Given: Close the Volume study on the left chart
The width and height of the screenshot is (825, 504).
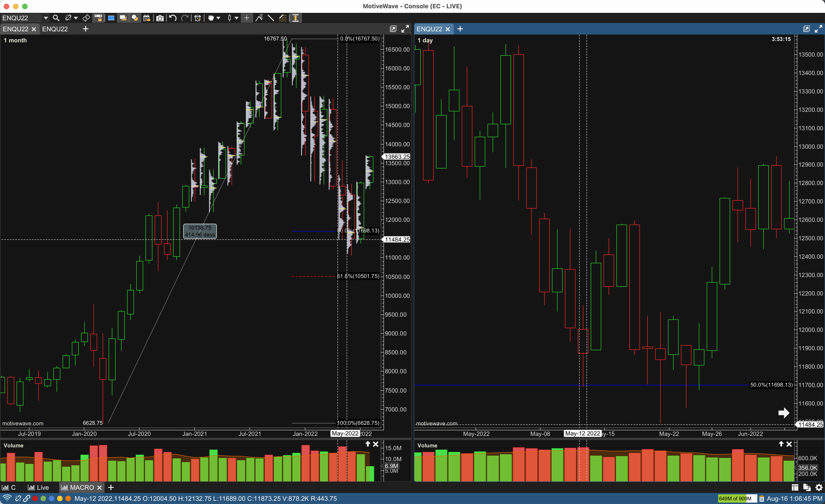Looking at the screenshot, I should [376, 444].
